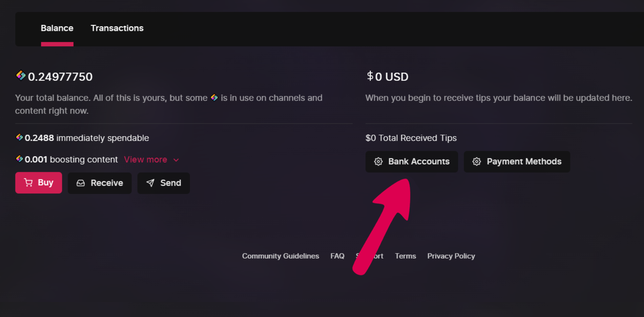This screenshot has height=317, width=644.
Task: Switch to the Balance tab
Action: [x=57, y=28]
